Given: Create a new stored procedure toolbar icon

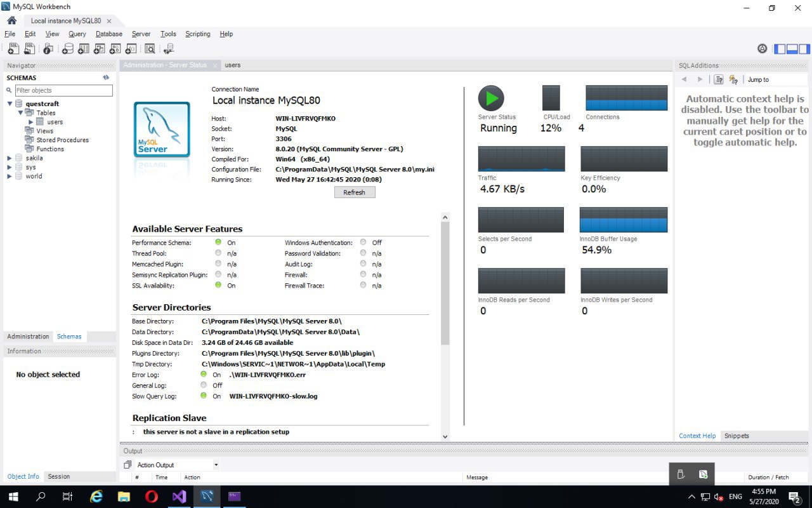Looking at the screenshot, I should (115, 48).
